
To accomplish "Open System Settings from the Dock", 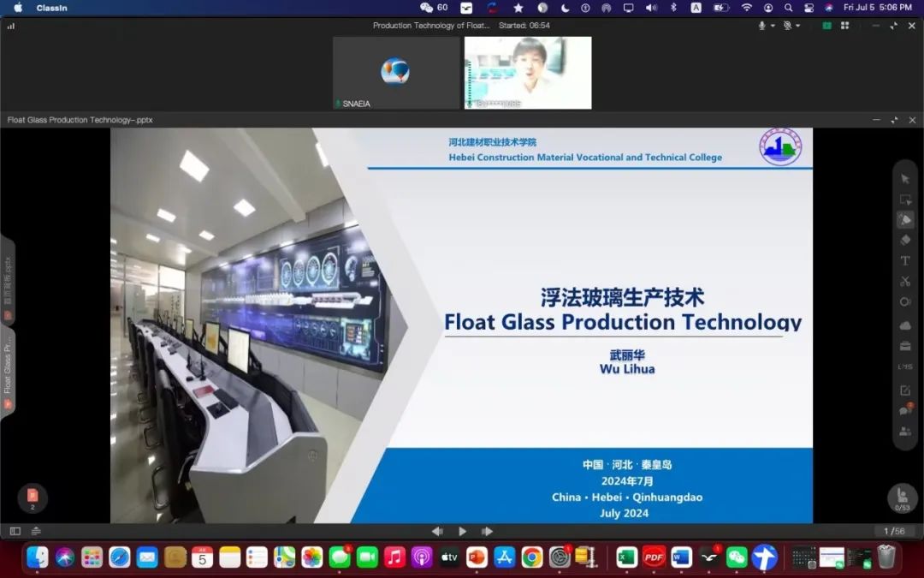I will click(560, 557).
